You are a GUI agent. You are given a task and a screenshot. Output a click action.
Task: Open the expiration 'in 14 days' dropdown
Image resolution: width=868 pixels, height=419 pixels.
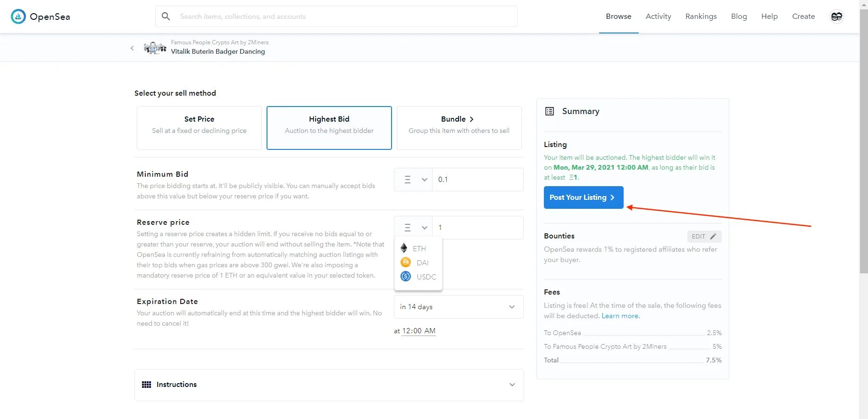[458, 307]
